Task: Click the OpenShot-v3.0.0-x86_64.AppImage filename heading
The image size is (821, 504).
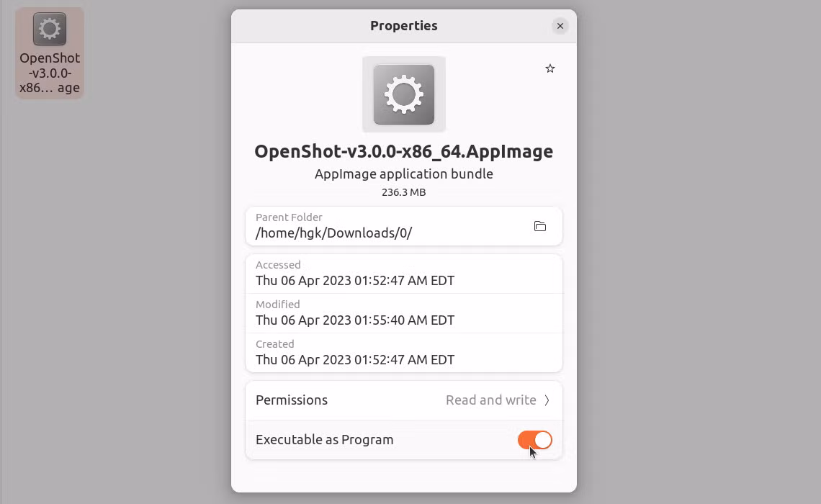Action: click(404, 151)
